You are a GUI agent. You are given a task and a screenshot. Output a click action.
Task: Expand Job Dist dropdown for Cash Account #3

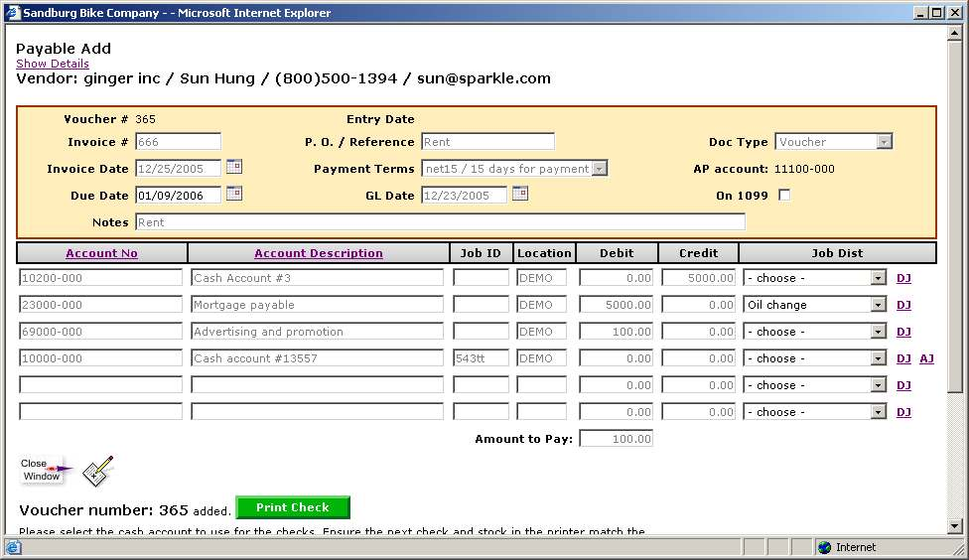[878, 278]
